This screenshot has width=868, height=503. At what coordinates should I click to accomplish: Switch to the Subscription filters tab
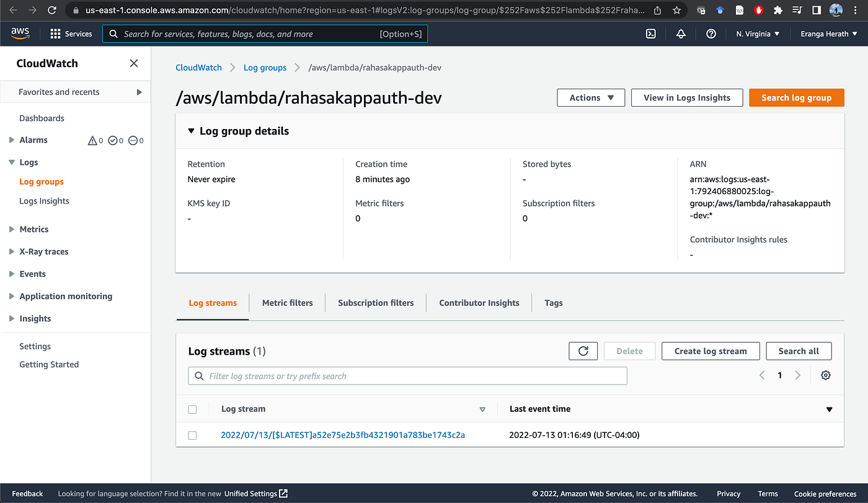tap(376, 303)
